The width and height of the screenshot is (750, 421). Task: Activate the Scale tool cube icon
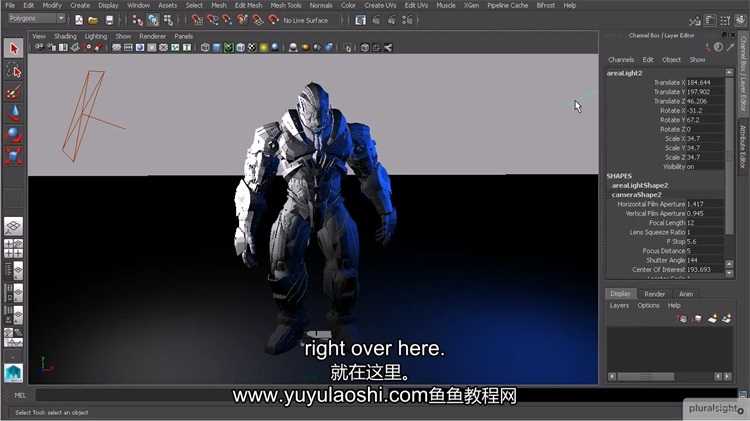click(x=13, y=156)
